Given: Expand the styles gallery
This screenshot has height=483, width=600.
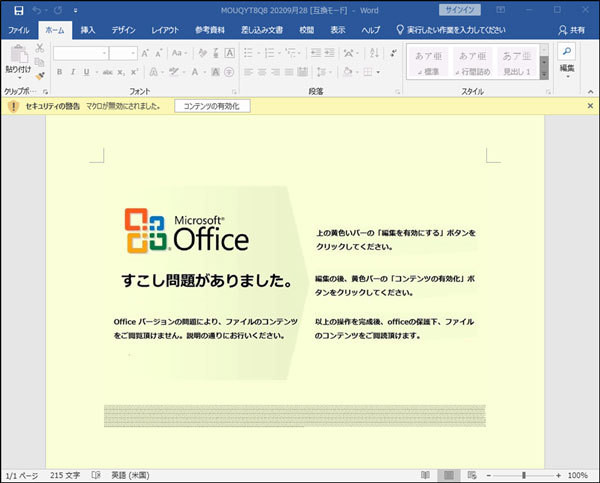Looking at the screenshot, I should (x=544, y=75).
